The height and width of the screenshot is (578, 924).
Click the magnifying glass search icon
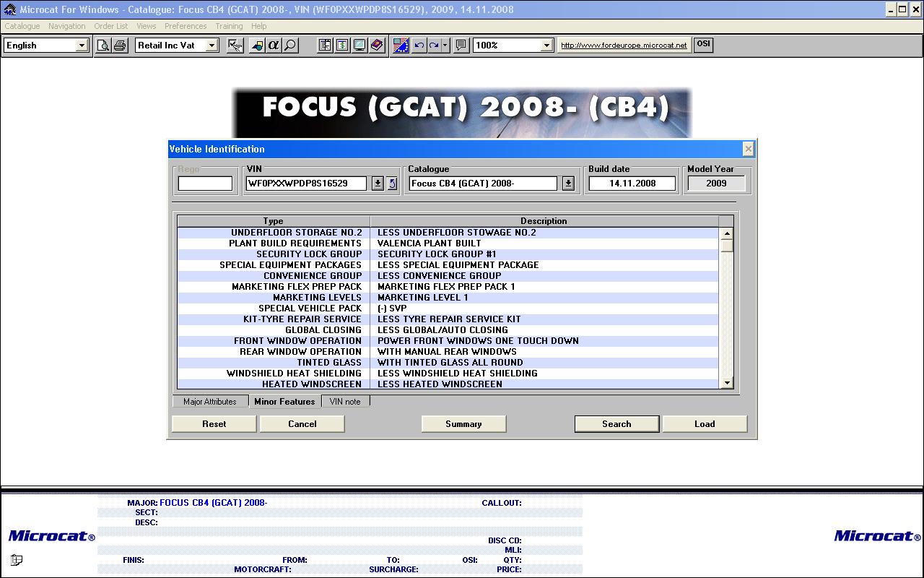tap(290, 45)
